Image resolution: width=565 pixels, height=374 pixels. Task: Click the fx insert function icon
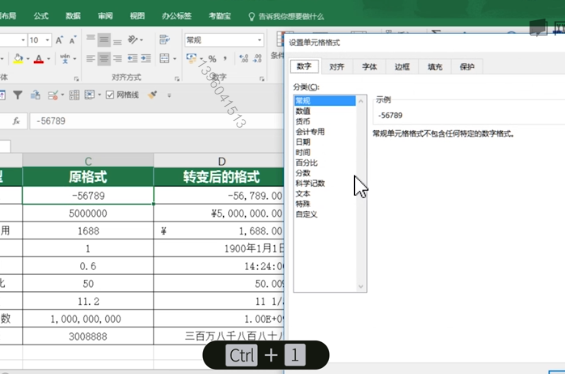coord(16,121)
